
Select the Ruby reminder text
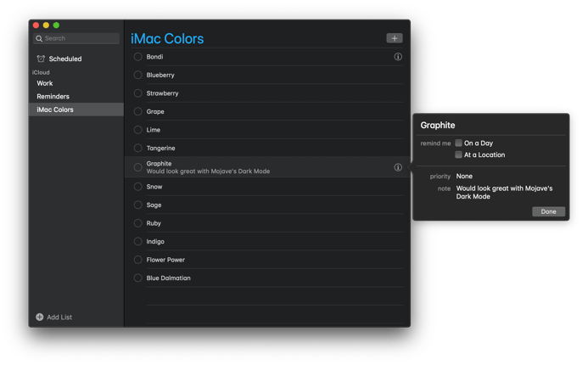tap(154, 223)
